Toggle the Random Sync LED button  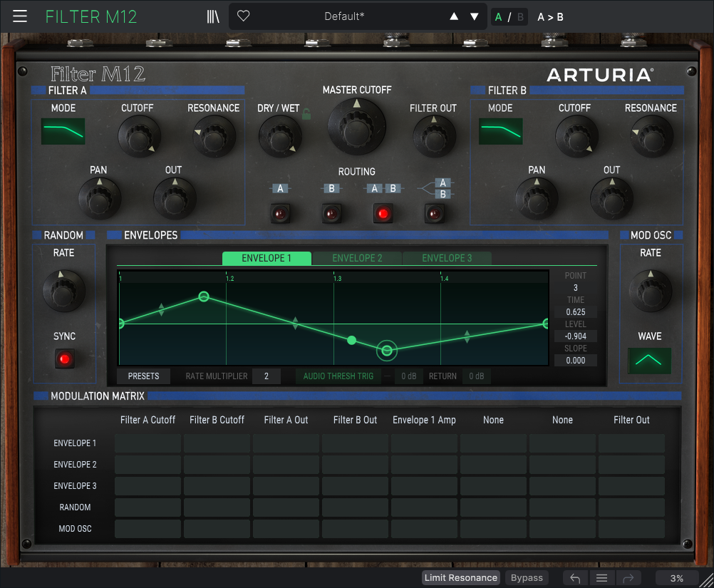coord(65,359)
